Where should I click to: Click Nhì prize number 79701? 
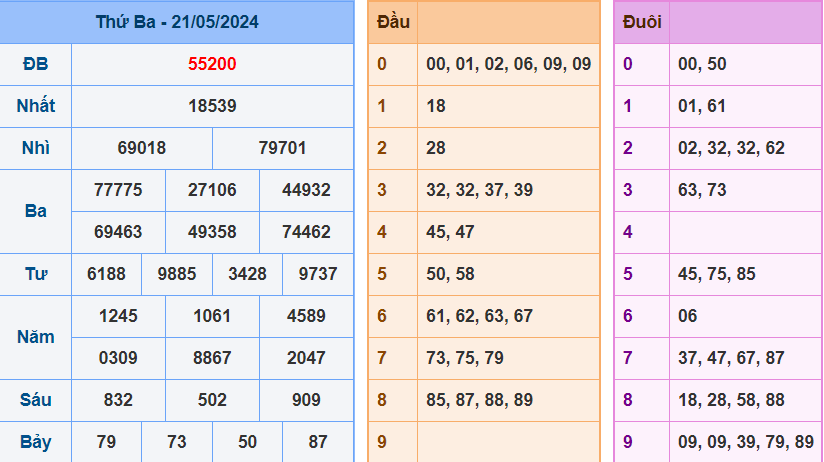click(283, 148)
